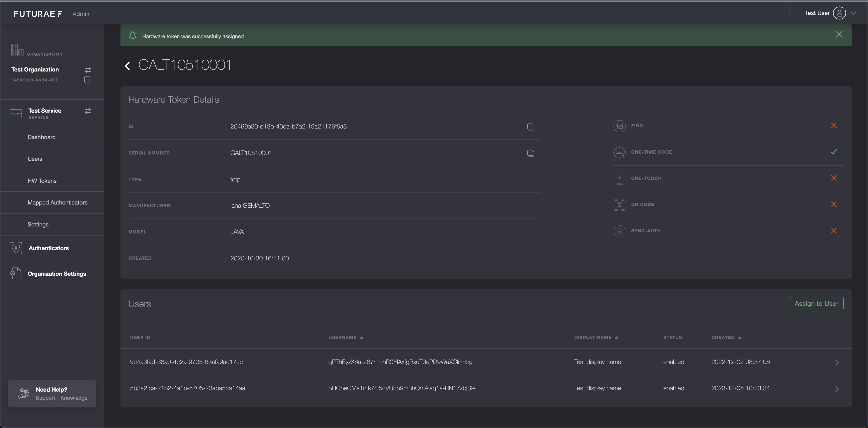The image size is (868, 428).
Task: Click username 8HOneCMa1ntk7nj5oVUcp9m3hQmAjaq1a-RN17zbjSle
Action: 402,388
